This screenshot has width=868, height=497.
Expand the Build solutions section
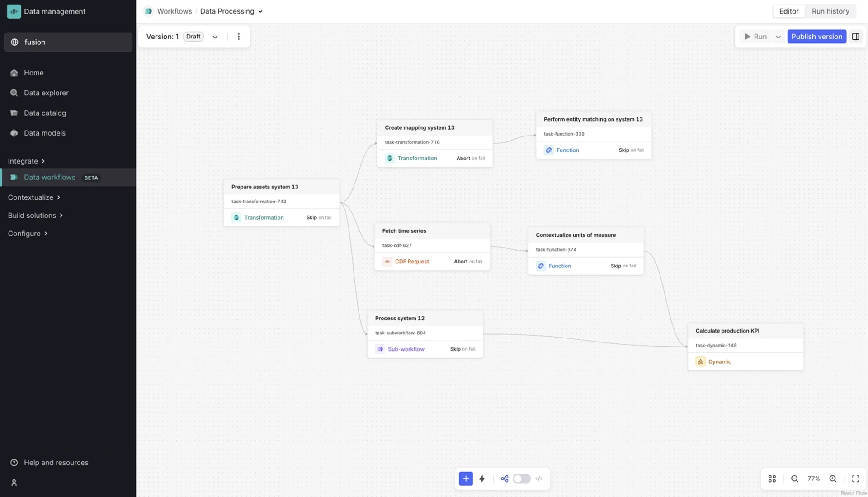35,216
